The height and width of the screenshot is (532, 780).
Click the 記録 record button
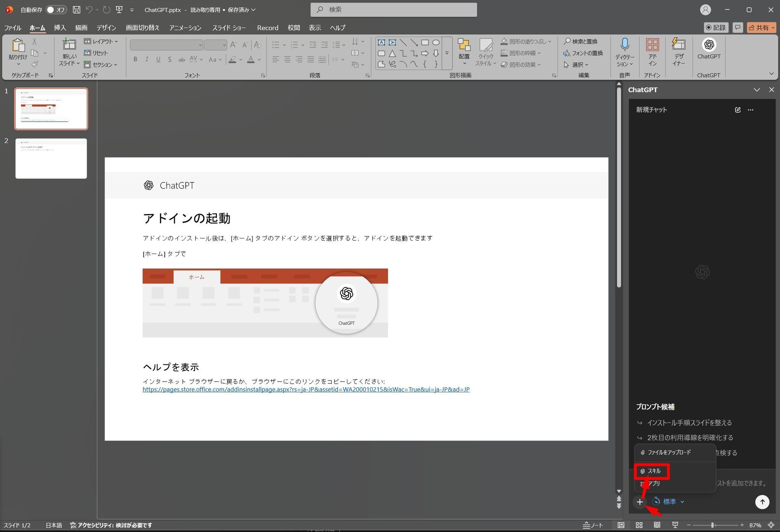coord(716,27)
